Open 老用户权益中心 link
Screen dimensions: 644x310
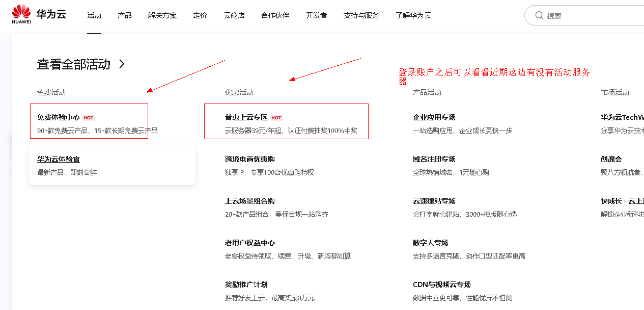[x=250, y=243]
